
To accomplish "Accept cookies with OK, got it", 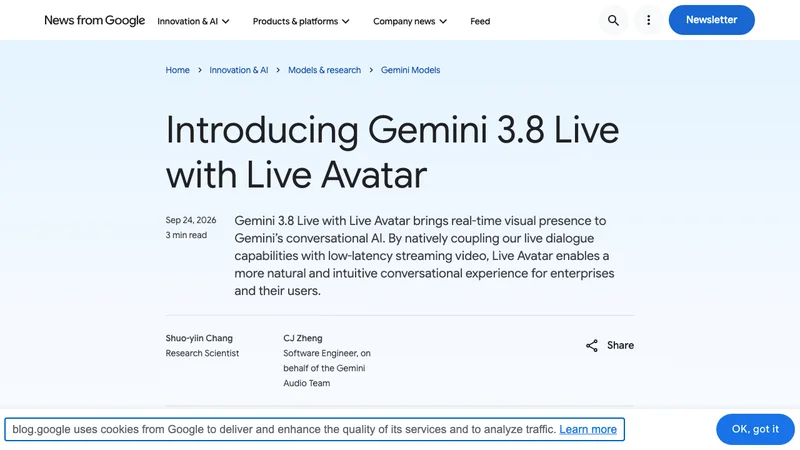I will coord(755,429).
